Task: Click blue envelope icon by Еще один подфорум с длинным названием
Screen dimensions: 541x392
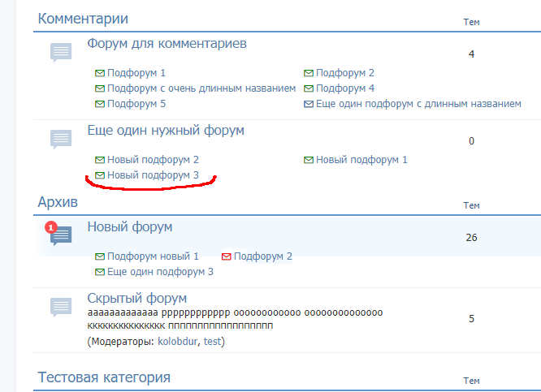Action: point(309,104)
